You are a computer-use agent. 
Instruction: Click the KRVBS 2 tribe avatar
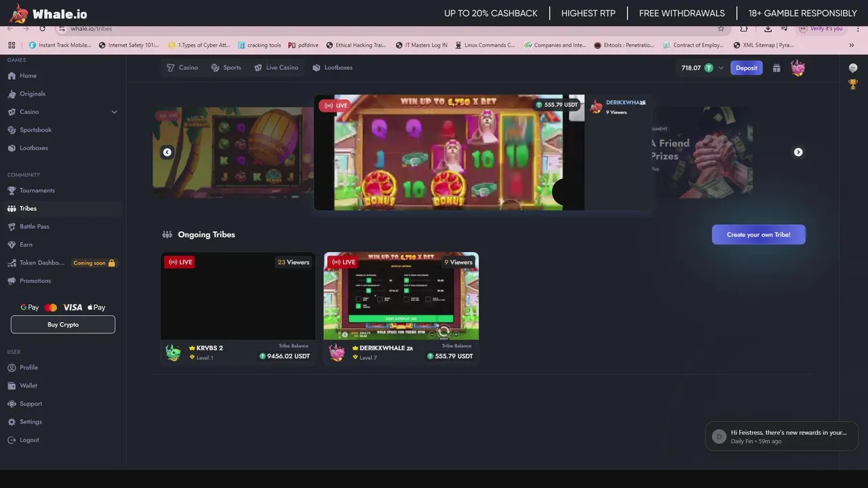pyautogui.click(x=174, y=352)
